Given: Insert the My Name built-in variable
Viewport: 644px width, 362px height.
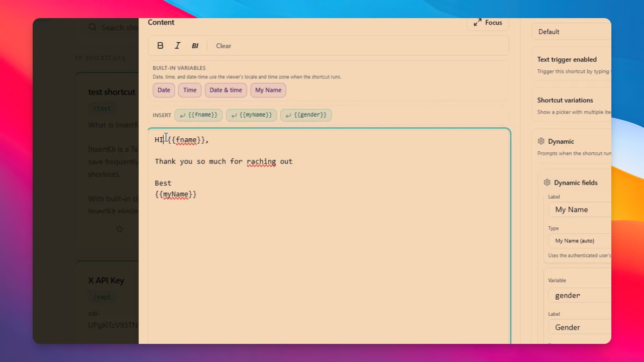Looking at the screenshot, I should (268, 90).
